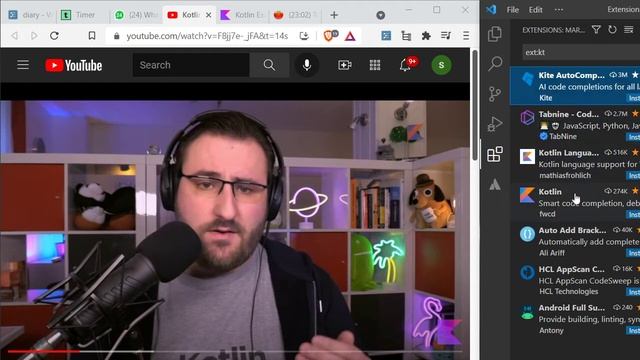Filter extensions with the funnel icon
This screenshot has width=640, height=360.
596,30
